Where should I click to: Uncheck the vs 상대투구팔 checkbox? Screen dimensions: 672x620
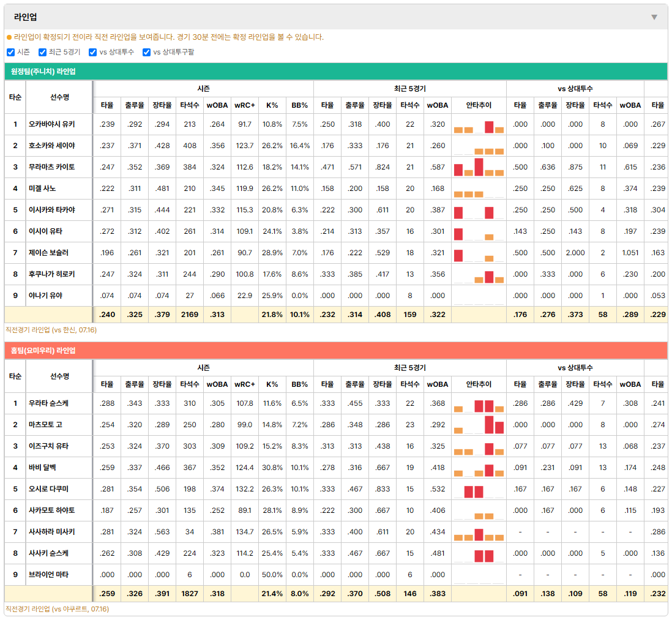pos(146,52)
